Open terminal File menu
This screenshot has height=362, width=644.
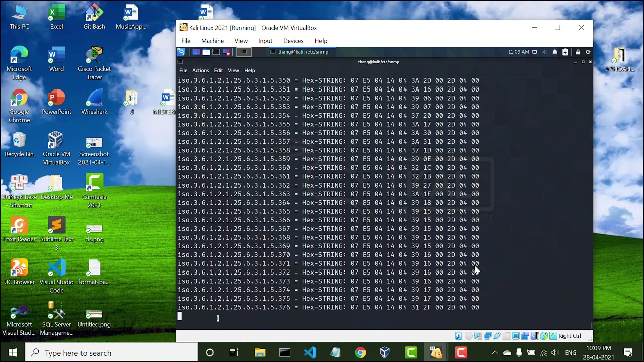(x=183, y=70)
